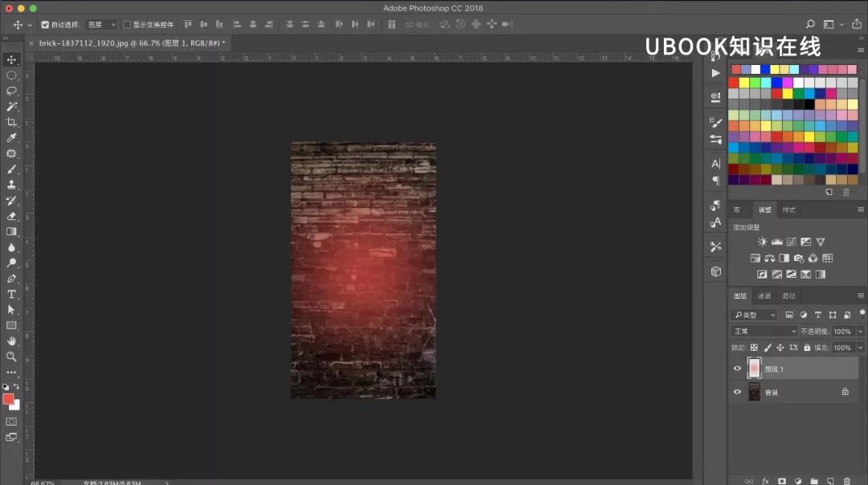This screenshot has height=485, width=868.
Task: Select the Hand tool
Action: pyautogui.click(x=11, y=341)
